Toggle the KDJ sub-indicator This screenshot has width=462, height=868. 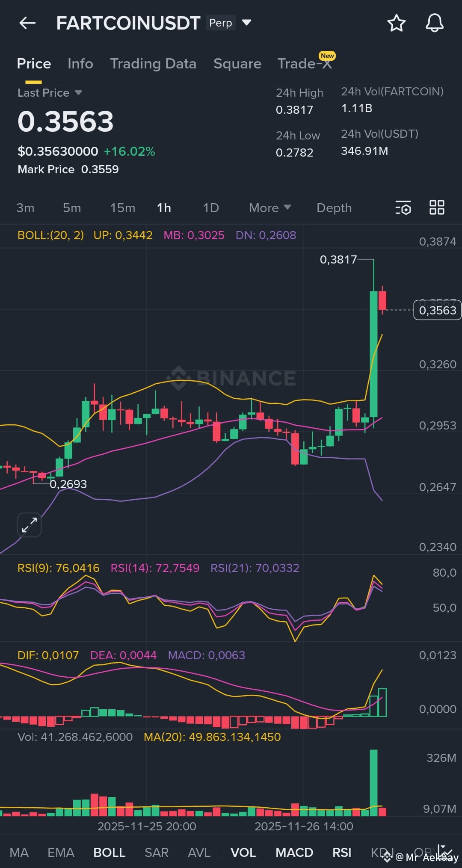382,853
